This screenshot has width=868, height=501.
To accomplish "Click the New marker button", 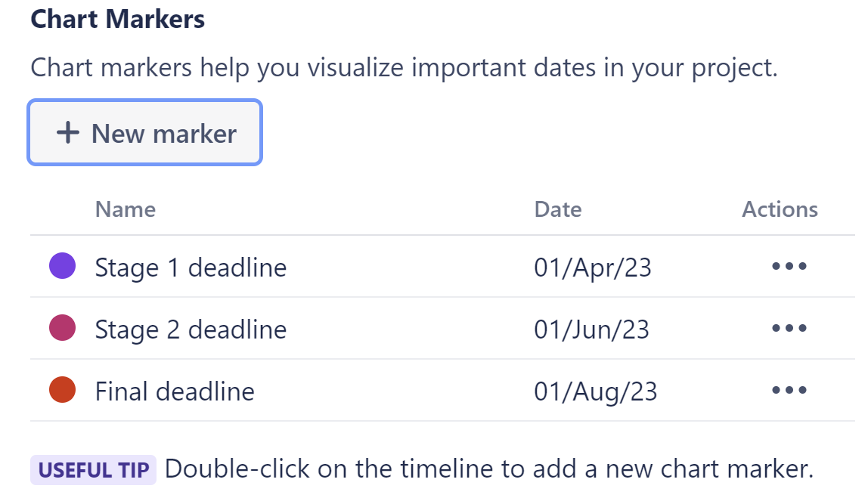I will (144, 134).
